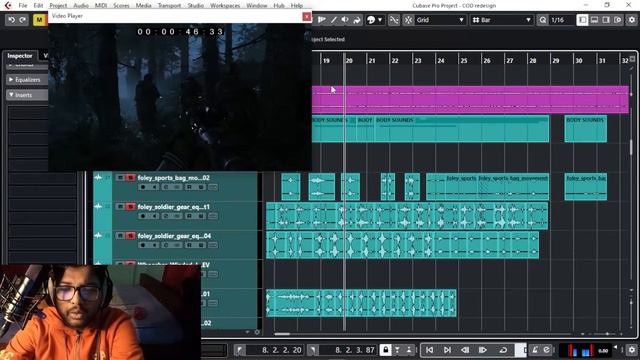Toggle left zone visibility
The height and width of the screenshot is (360, 640).
tap(583, 20)
